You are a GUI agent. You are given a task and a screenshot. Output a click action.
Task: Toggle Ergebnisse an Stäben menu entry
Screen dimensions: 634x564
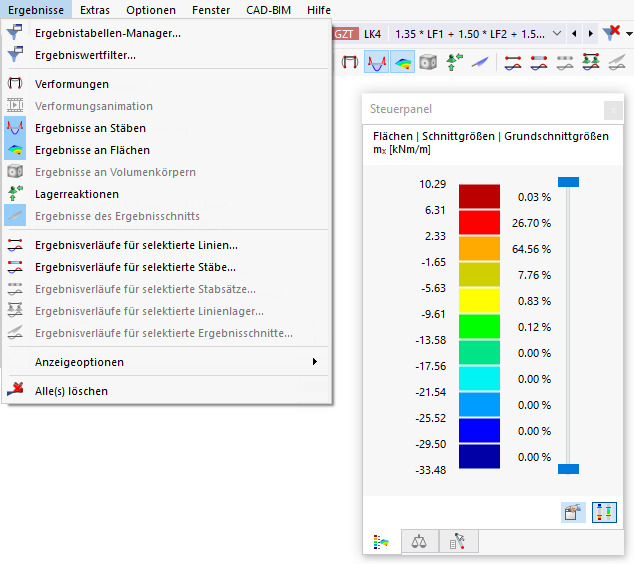tap(167, 128)
